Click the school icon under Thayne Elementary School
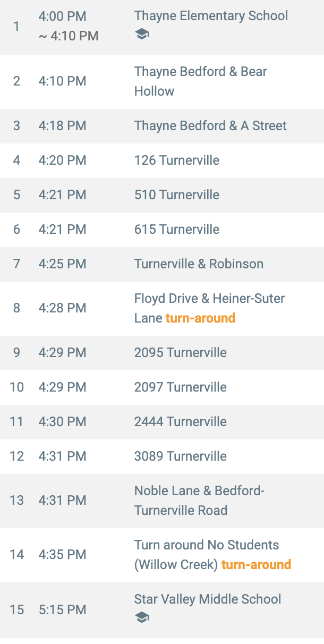The height and width of the screenshot is (644, 324). pyautogui.click(x=142, y=35)
